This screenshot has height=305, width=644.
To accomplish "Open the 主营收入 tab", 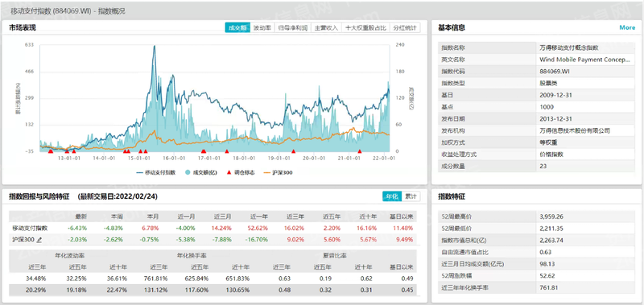I will pyautogui.click(x=326, y=28).
